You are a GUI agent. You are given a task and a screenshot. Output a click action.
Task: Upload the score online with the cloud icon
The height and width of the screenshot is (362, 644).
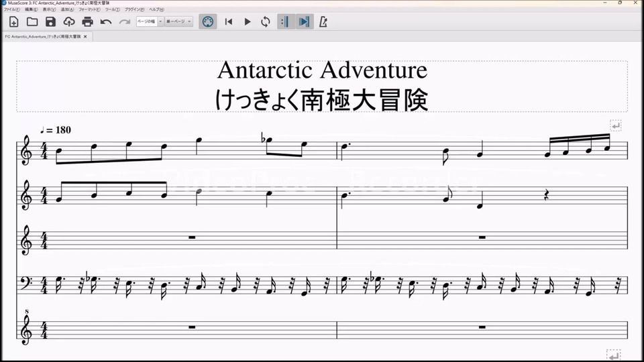coord(68,21)
